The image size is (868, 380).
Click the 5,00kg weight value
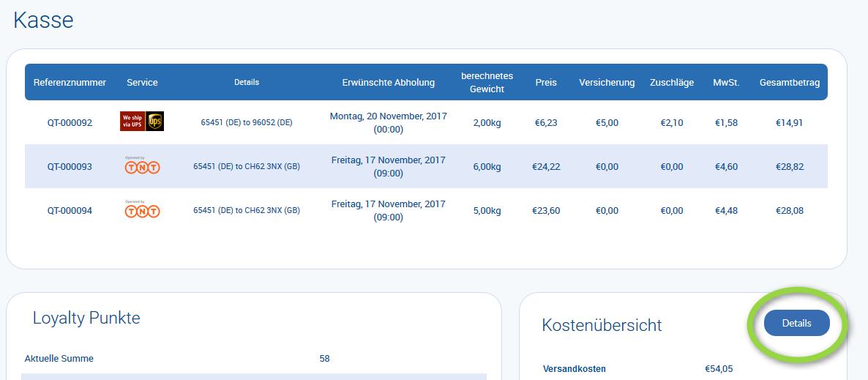pyautogui.click(x=487, y=210)
